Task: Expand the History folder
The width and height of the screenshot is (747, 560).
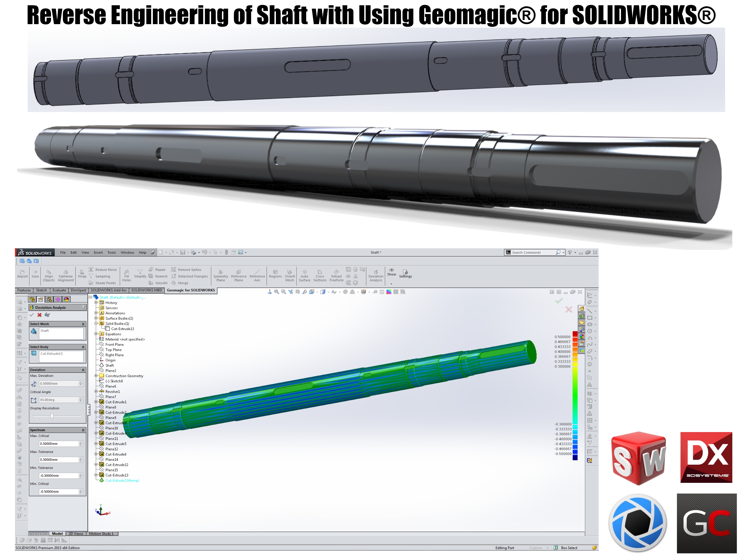Action: (x=96, y=302)
